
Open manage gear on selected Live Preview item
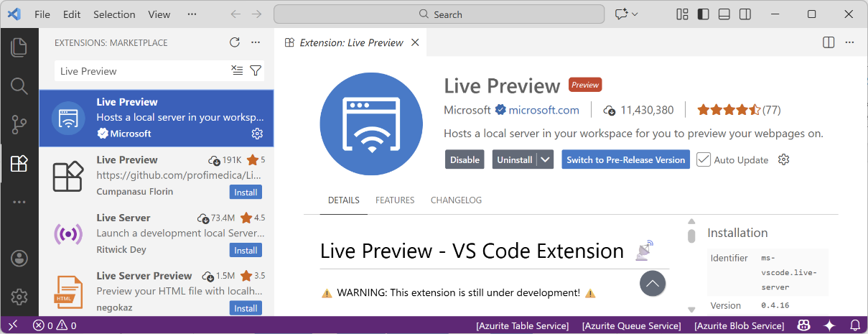click(x=257, y=134)
